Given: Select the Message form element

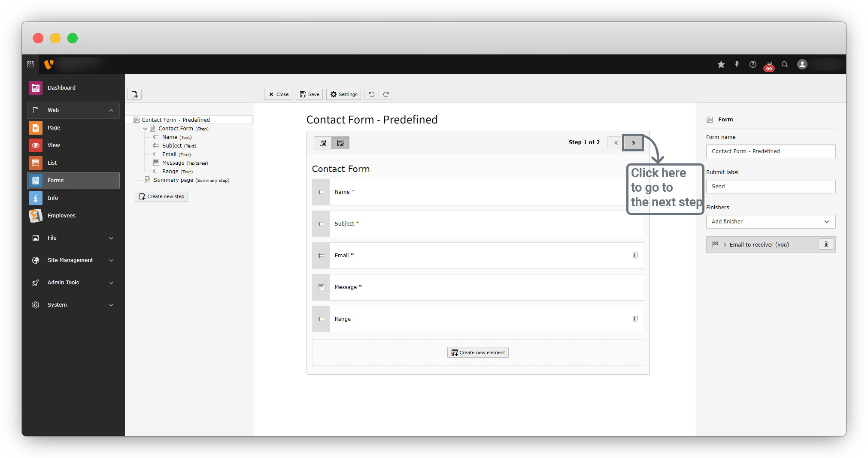Looking at the screenshot, I should 478,287.
